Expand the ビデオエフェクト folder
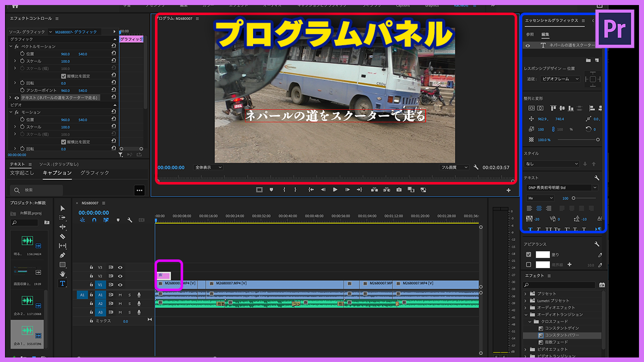The image size is (644, 362). click(526, 349)
